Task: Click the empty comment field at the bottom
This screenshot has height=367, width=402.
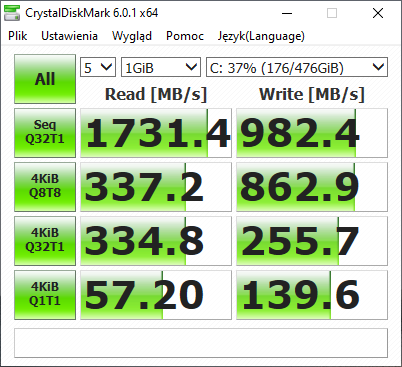Action: [x=201, y=343]
